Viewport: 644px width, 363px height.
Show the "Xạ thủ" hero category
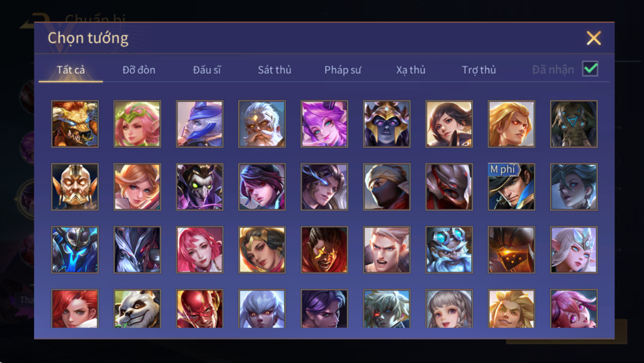tap(410, 70)
